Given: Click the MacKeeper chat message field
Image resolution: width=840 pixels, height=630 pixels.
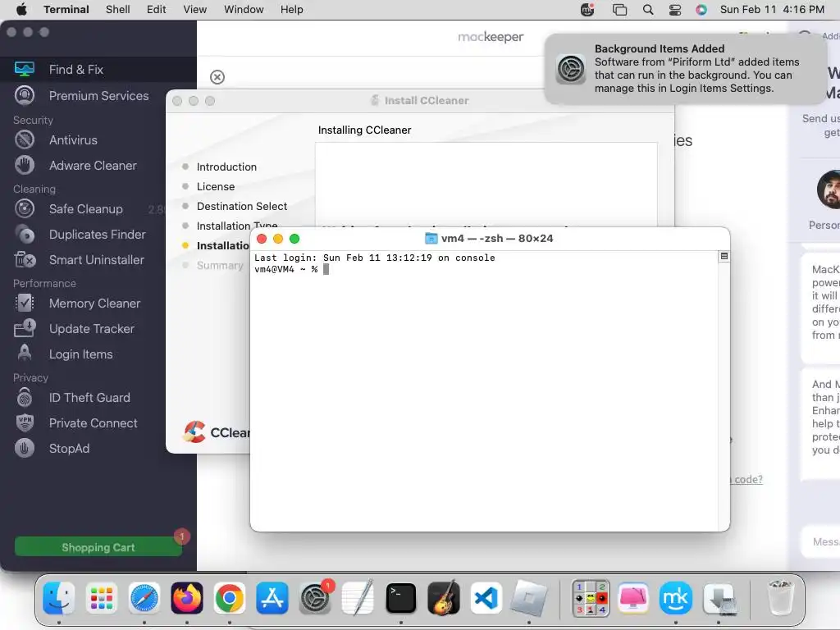Looking at the screenshot, I should point(821,541).
